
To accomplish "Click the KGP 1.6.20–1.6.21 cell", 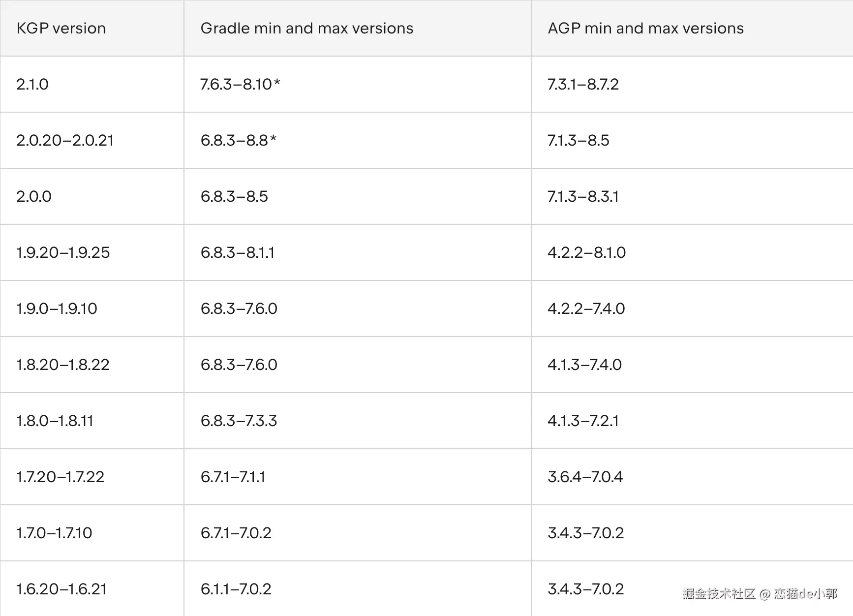I will tap(61, 589).
